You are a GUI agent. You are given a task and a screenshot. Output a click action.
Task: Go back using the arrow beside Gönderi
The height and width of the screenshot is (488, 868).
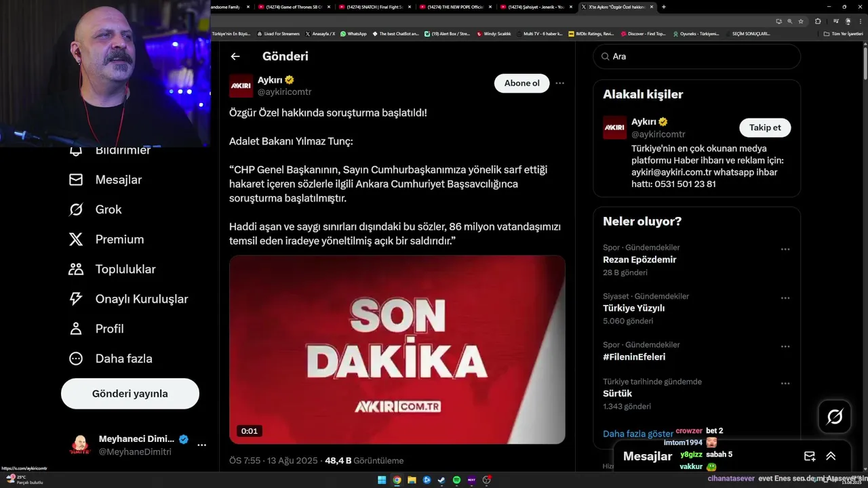(235, 57)
